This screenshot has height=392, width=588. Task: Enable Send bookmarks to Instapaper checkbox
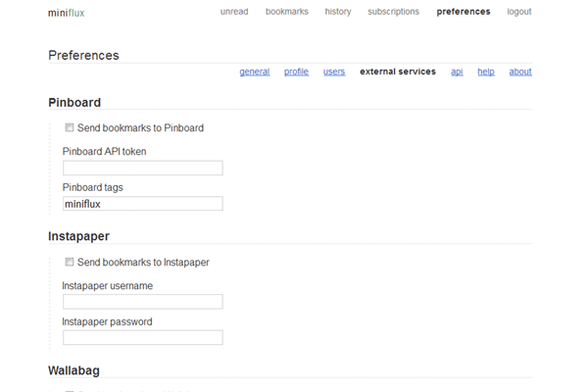(x=70, y=262)
